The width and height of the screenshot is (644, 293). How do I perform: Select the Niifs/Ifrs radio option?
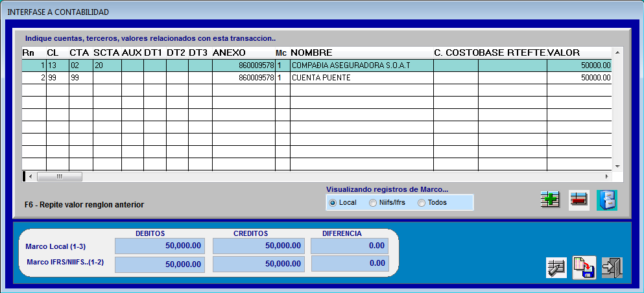click(x=387, y=203)
